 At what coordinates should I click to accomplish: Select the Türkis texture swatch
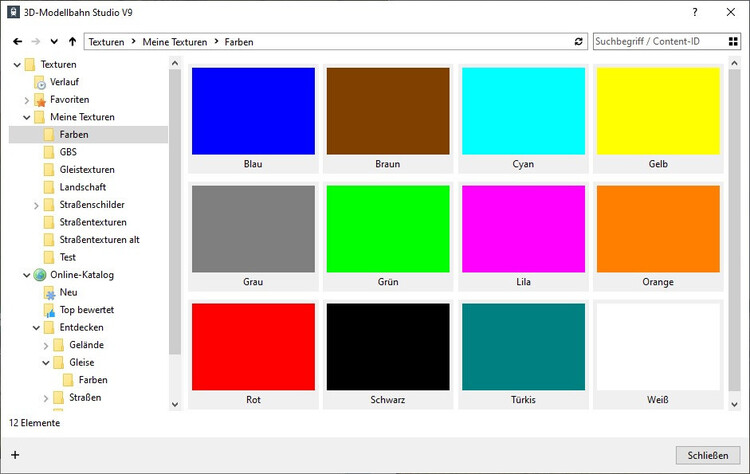coord(523,347)
